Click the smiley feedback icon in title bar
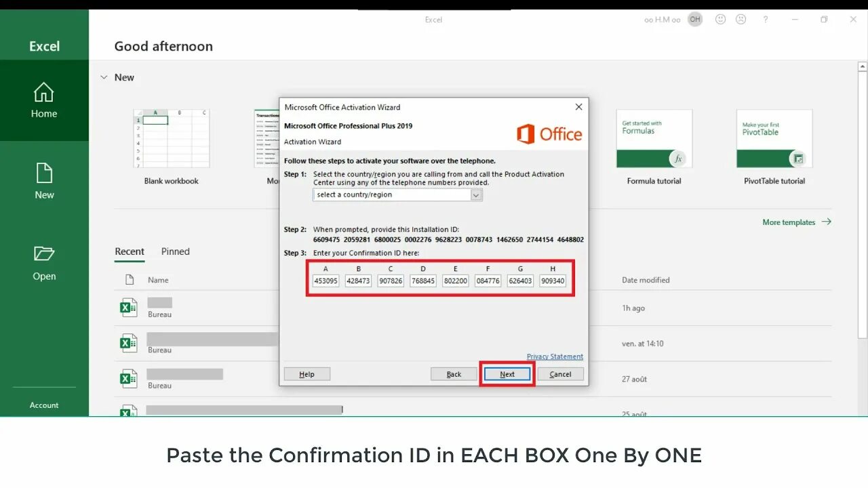 coord(721,20)
